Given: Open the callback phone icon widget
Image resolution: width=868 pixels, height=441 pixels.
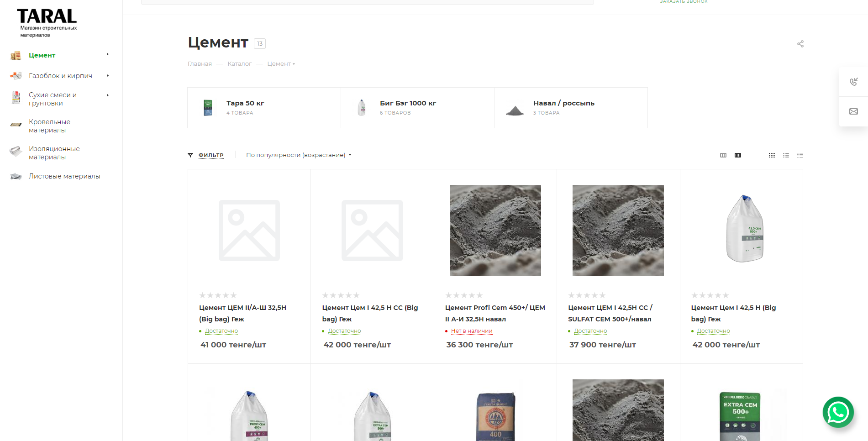Looking at the screenshot, I should (x=853, y=82).
